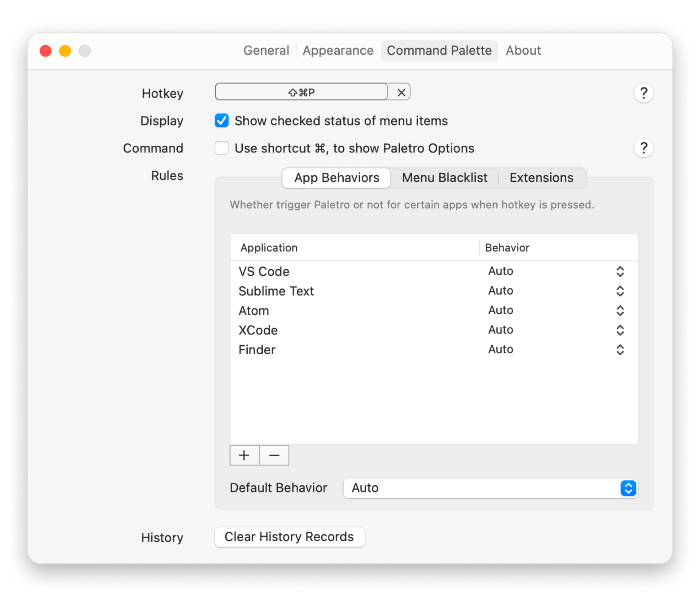This screenshot has height=600, width=700.
Task: Open help for the Hotkey setting
Action: pyautogui.click(x=643, y=93)
